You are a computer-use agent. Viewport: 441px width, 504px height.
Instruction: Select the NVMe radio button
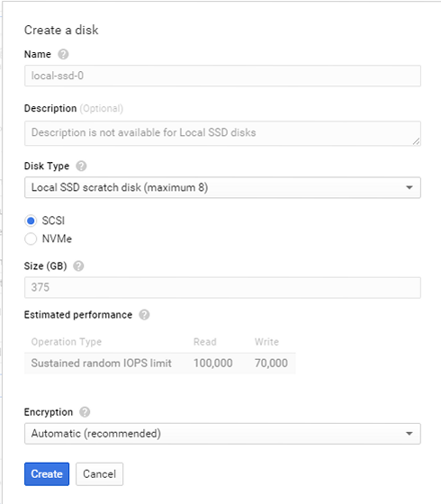click(31, 238)
